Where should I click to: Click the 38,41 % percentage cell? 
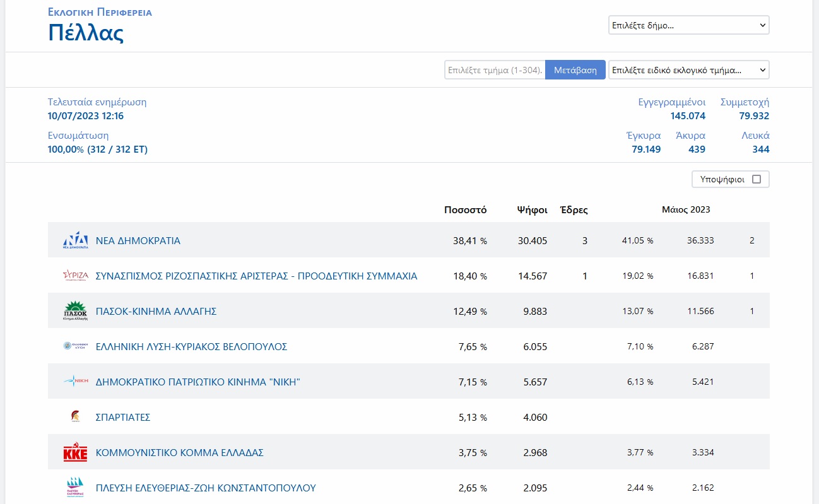point(470,241)
